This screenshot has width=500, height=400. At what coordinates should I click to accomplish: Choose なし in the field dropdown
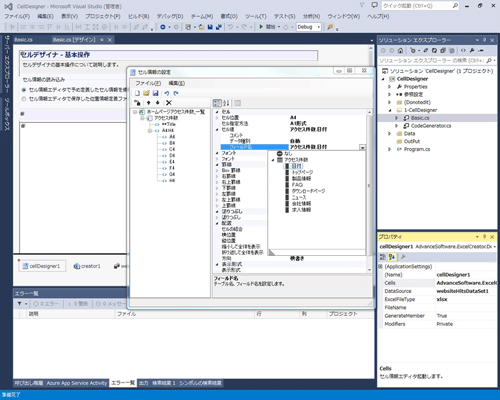pos(288,154)
